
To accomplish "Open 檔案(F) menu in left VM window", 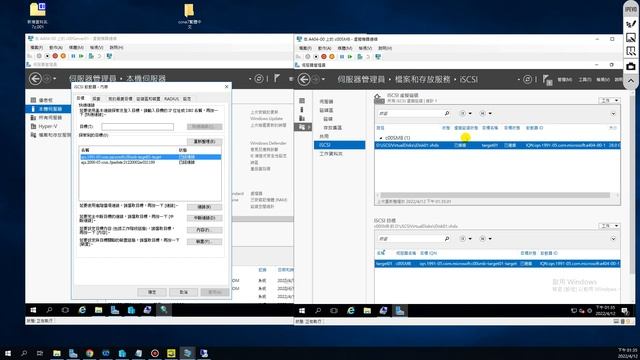I will (x=36, y=48).
